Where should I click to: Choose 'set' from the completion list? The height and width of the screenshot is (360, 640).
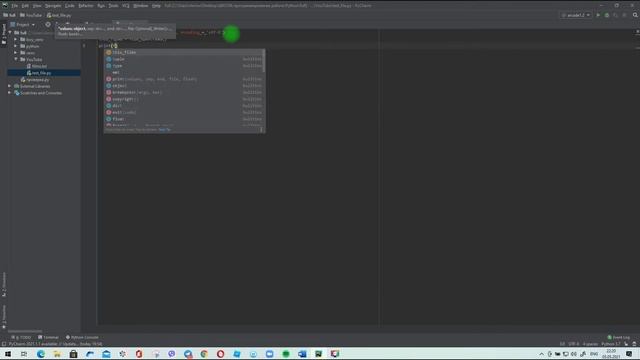click(184, 72)
